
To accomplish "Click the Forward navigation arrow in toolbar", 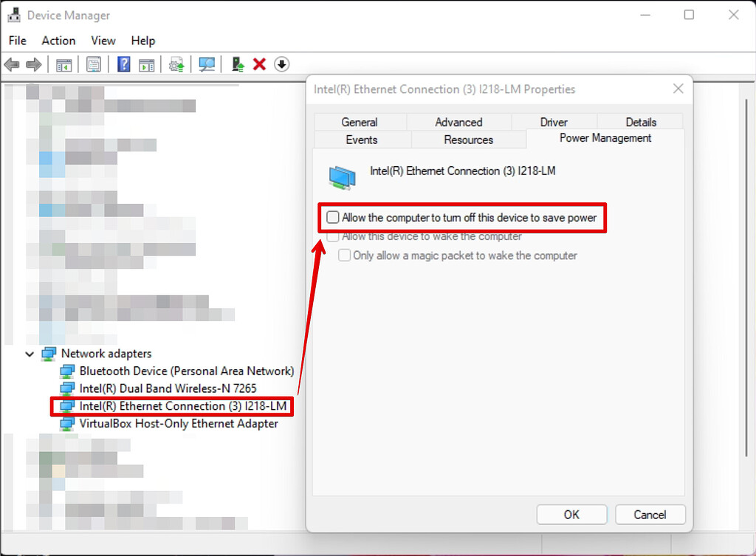I will pos(32,64).
